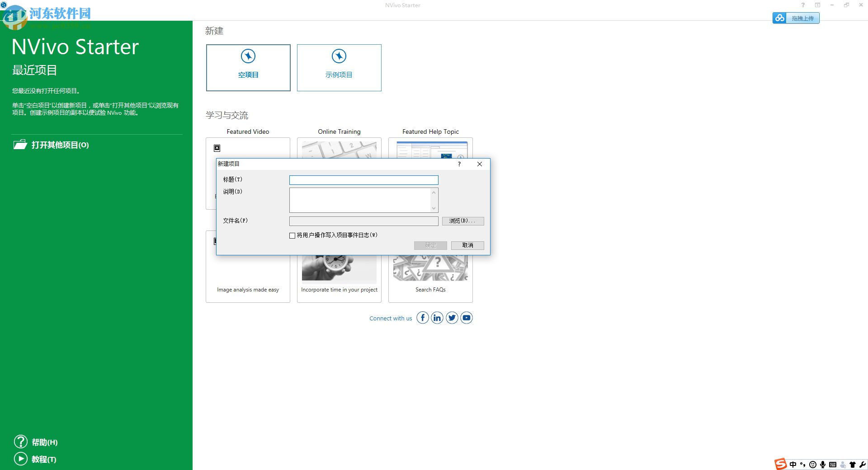Screen dimensions: 868x470
Task: Open NVivo's LinkedIn page icon
Action: coord(437,318)
